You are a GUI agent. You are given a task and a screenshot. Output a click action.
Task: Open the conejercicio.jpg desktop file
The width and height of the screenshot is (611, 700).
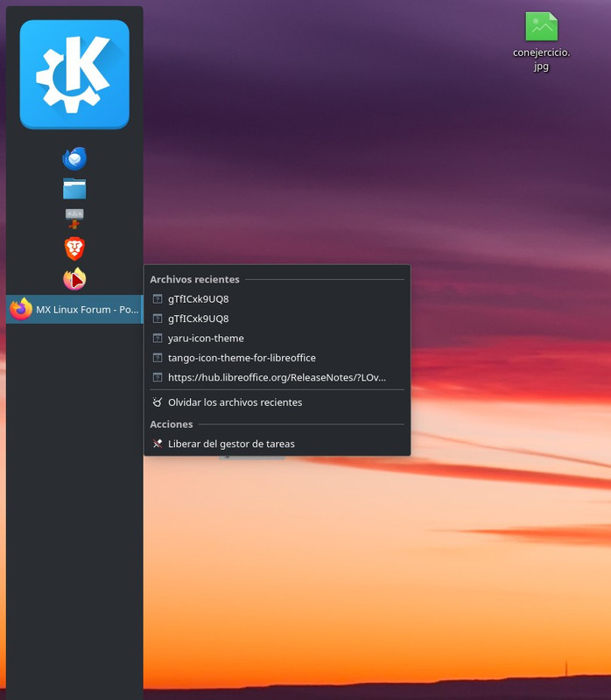tap(541, 41)
